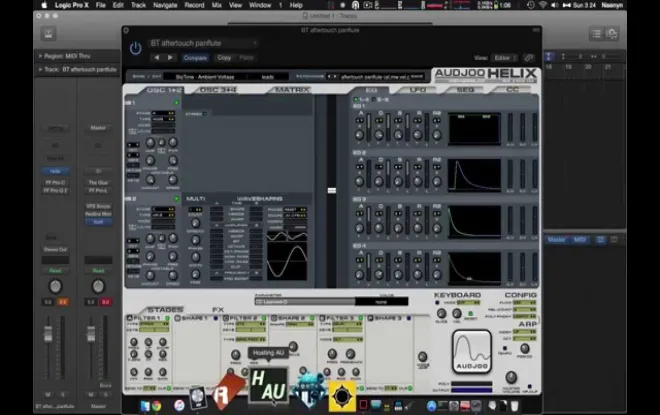Click the Audjoo waveform logo badge
Image resolution: width=660 pixels, height=415 pixels.
(472, 352)
